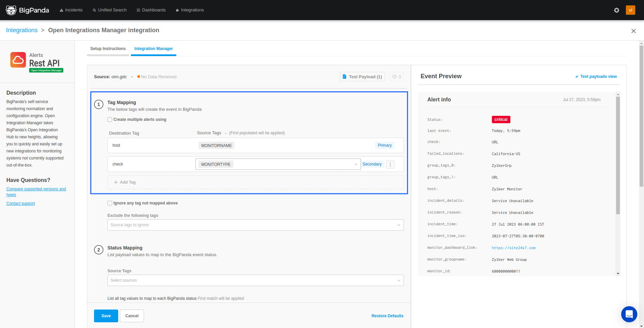Image resolution: width=644 pixels, height=328 pixels.
Task: Click the three-dot menu on check row
Action: tap(390, 164)
